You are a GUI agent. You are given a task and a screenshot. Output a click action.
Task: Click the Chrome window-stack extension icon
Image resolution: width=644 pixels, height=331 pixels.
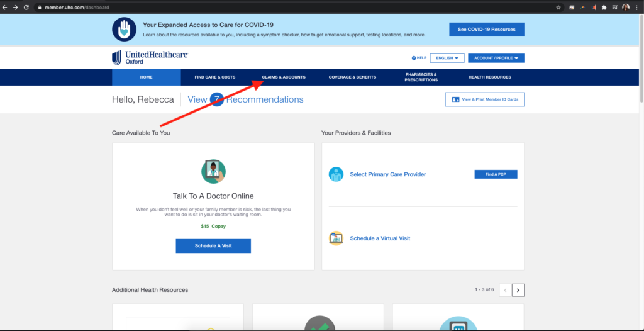click(x=571, y=8)
